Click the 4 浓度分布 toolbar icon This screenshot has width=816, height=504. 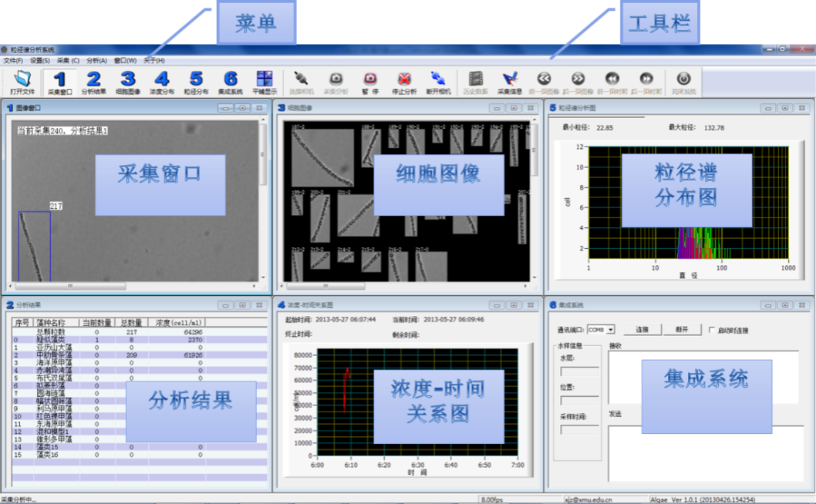coord(162,81)
